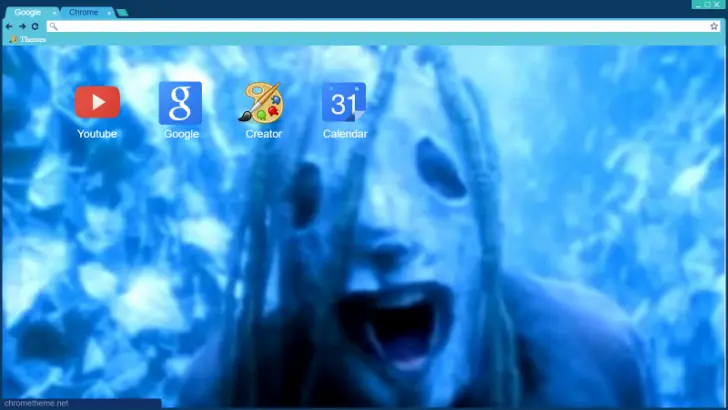Bookmark this page with the star icon
Screen dimensions: 728x410
pos(716,26)
